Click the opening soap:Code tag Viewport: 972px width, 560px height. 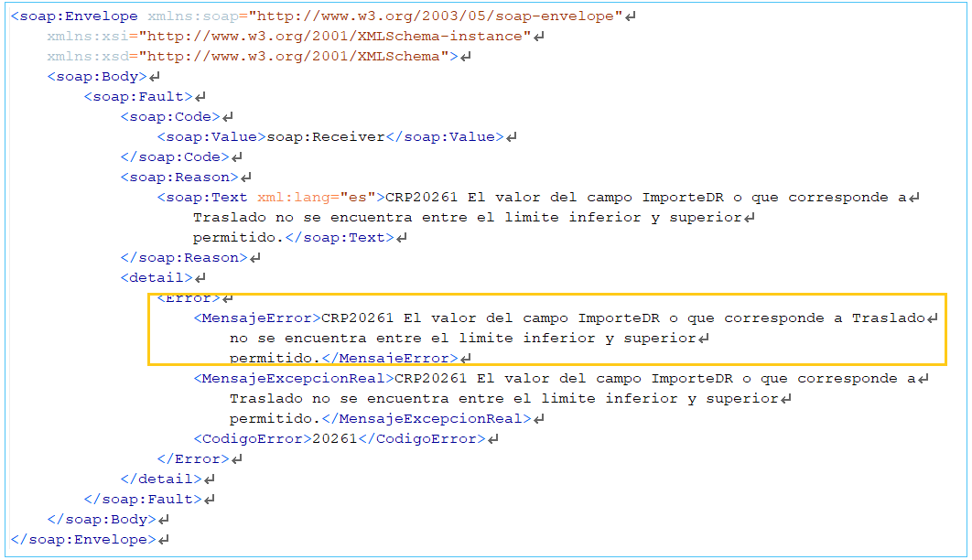click(170, 117)
